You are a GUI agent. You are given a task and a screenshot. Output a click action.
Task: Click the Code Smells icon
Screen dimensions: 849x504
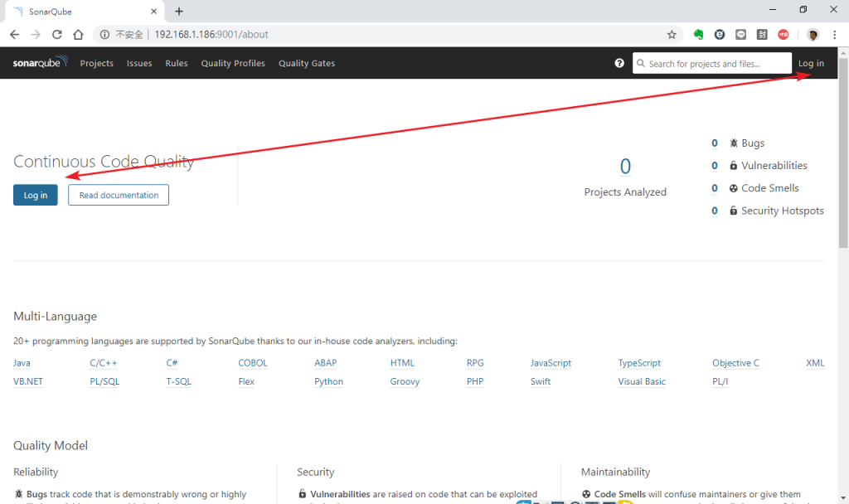[x=734, y=188]
